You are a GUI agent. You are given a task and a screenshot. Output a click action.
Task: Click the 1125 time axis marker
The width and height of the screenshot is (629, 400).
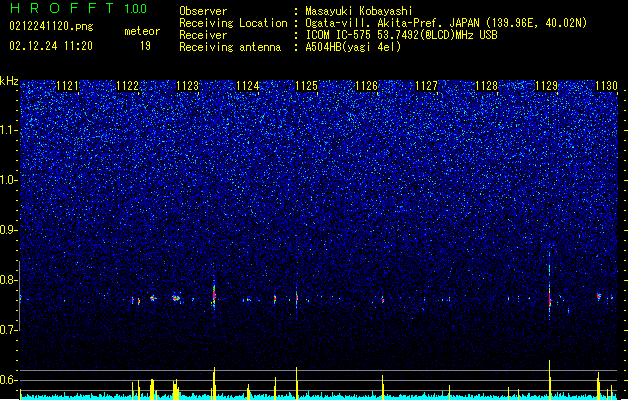click(x=306, y=86)
